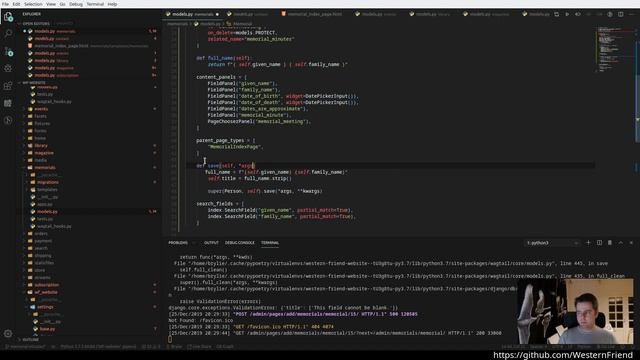Click 'parent_page_types = [' in the editor
The height and width of the screenshot is (360, 640).
coord(225,140)
